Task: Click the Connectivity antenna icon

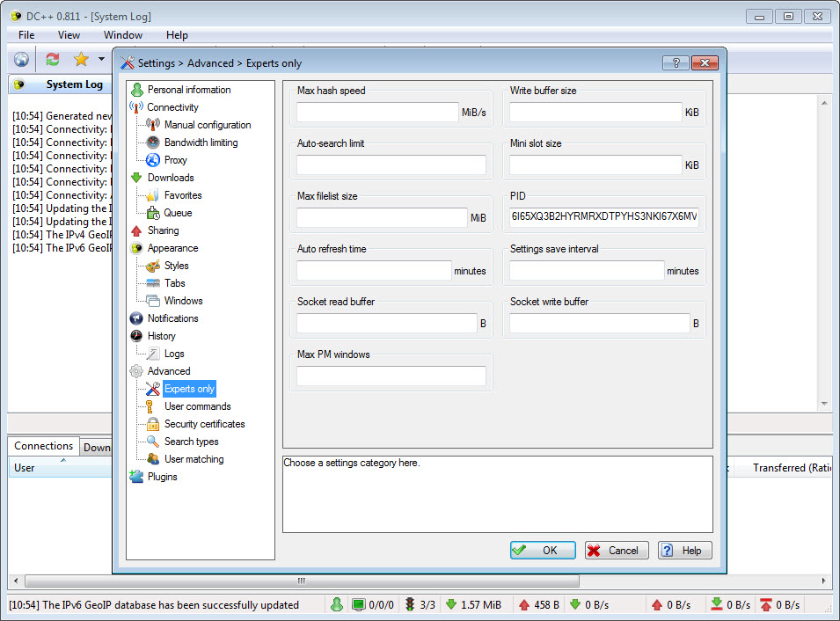Action: (136, 107)
